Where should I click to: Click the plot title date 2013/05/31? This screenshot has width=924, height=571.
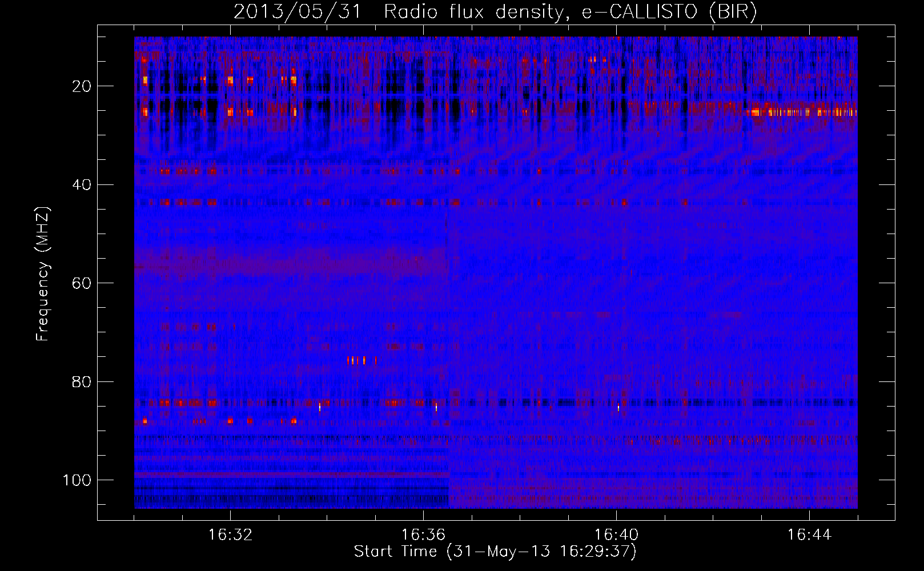[x=298, y=12]
